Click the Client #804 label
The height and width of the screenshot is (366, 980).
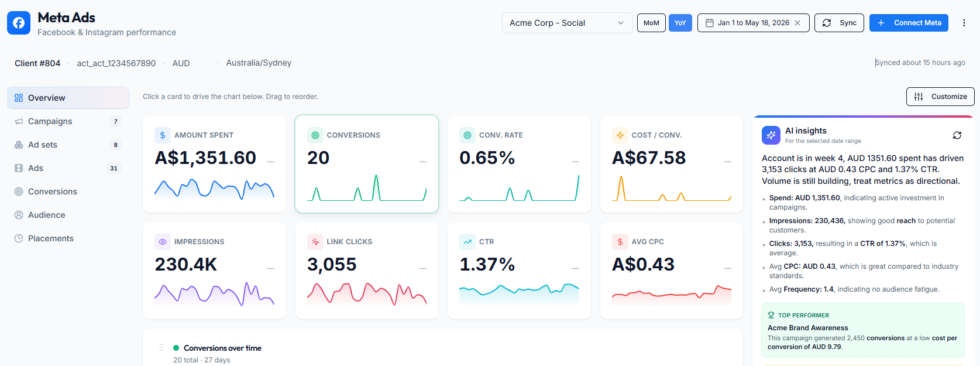click(x=37, y=63)
